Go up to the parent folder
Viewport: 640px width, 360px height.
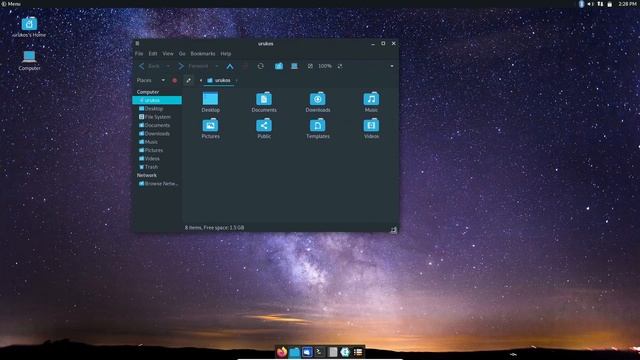pos(230,66)
